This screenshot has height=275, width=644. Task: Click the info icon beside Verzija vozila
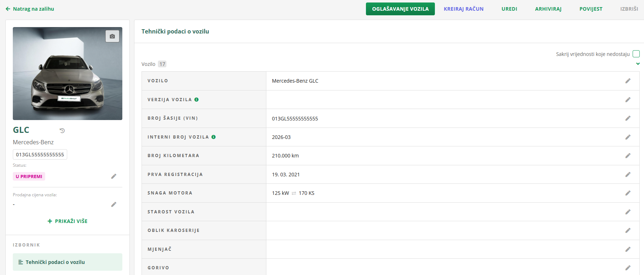[197, 100]
